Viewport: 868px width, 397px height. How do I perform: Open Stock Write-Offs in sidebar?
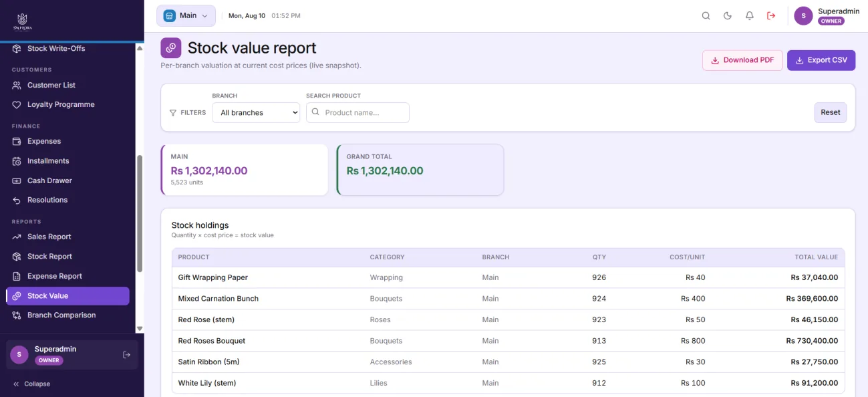[56, 49]
